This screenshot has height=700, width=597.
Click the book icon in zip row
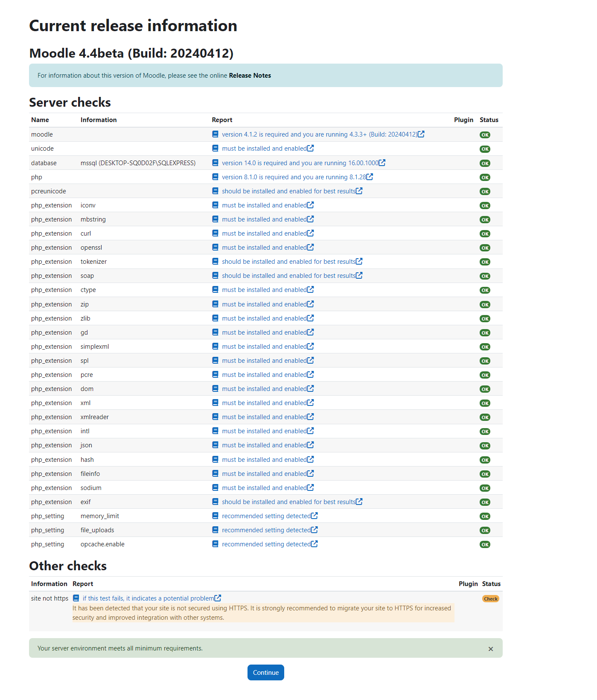(x=216, y=304)
